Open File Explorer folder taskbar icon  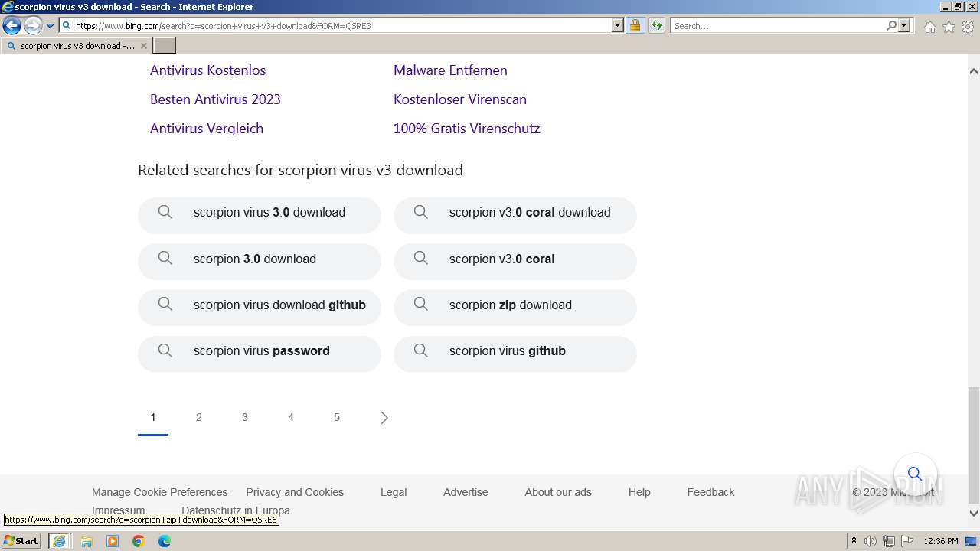(87, 541)
